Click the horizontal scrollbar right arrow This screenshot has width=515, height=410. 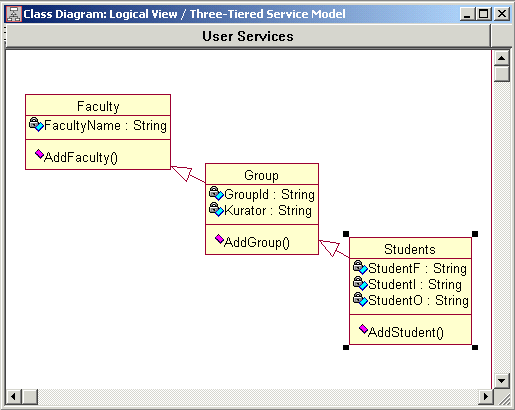click(x=486, y=397)
